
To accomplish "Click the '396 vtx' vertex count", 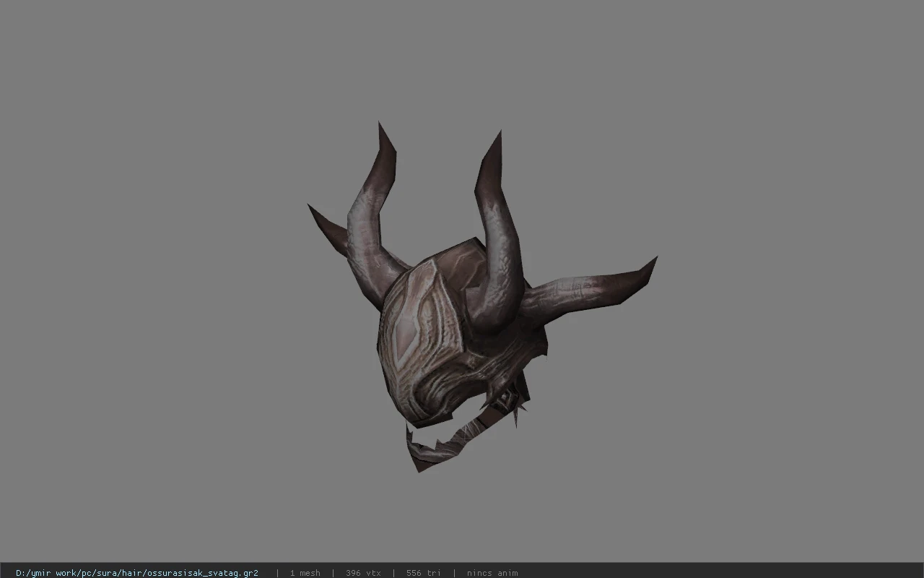I will pyautogui.click(x=363, y=573).
